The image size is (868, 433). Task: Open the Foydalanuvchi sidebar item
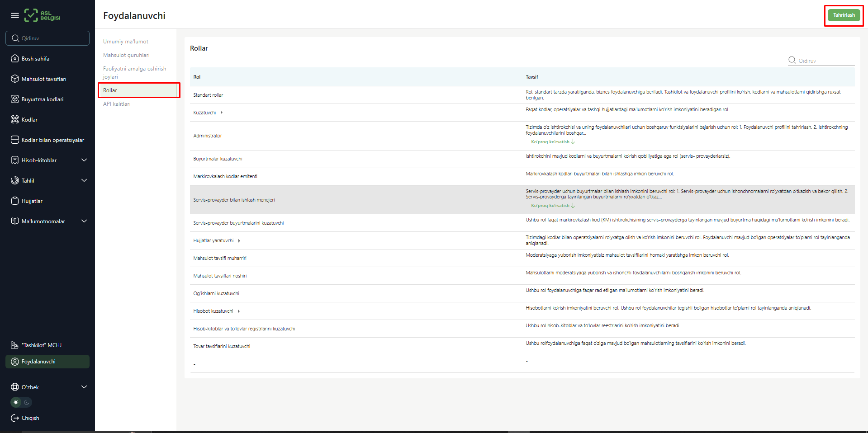click(x=47, y=362)
